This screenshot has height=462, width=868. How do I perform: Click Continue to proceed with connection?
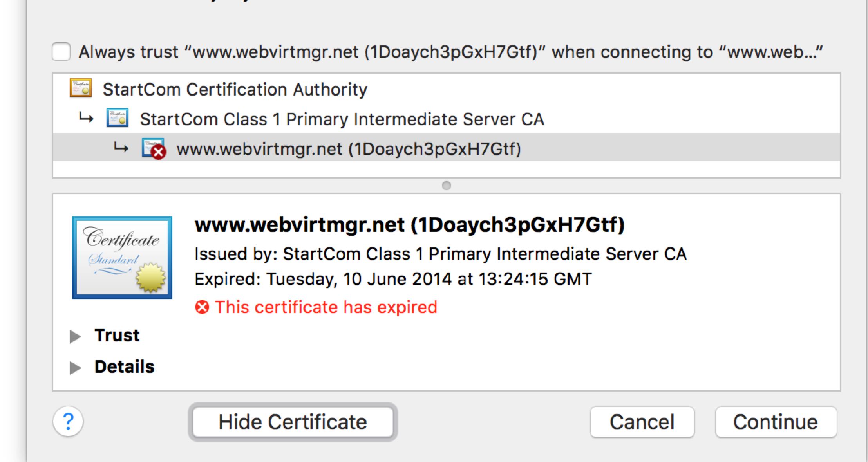pos(776,422)
